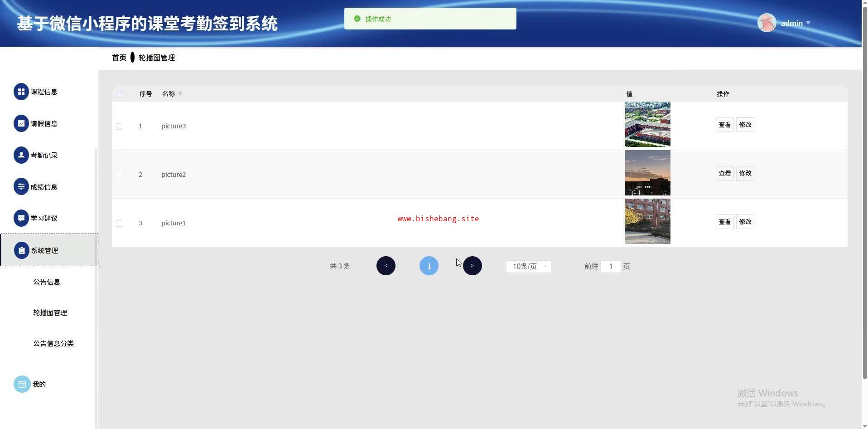Image resolution: width=868 pixels, height=429 pixels.
Task: Open picture2 sunset thumbnail
Action: point(648,173)
